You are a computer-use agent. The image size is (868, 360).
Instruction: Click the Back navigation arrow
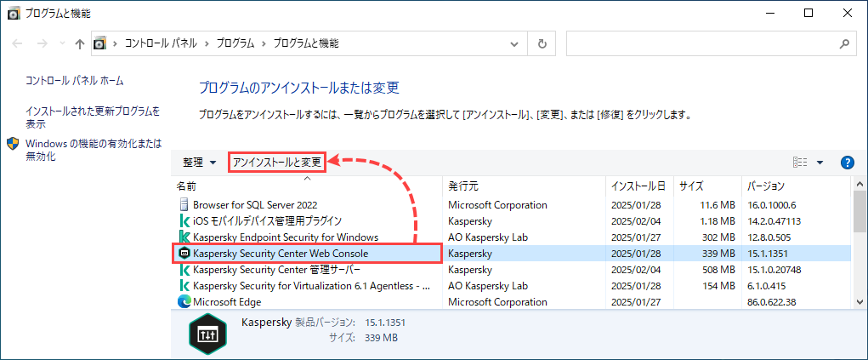18,43
